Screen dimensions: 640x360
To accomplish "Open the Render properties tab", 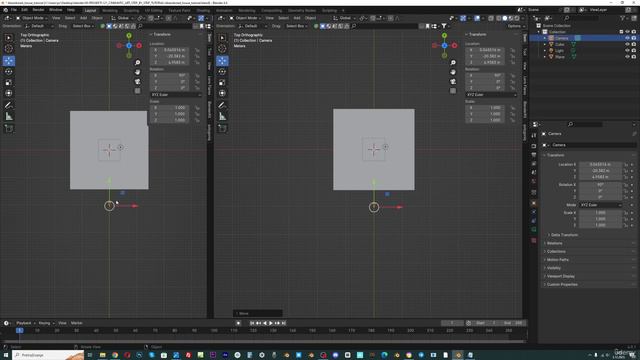I will coord(534,146).
